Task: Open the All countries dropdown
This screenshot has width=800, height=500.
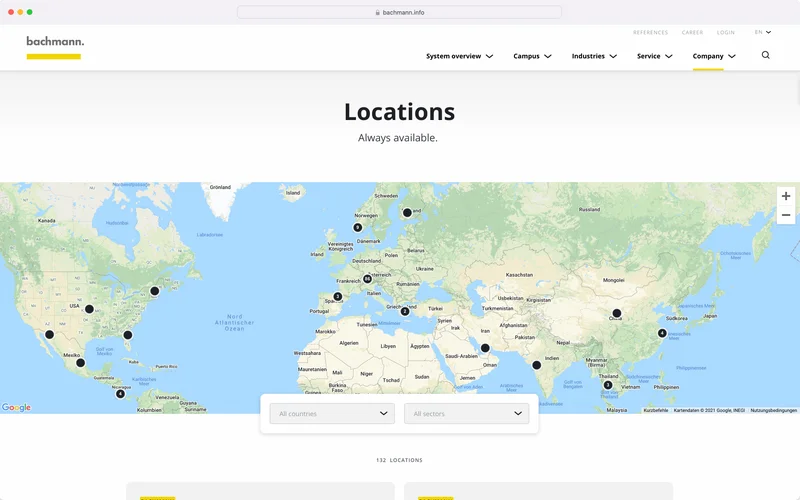Action: click(x=332, y=413)
